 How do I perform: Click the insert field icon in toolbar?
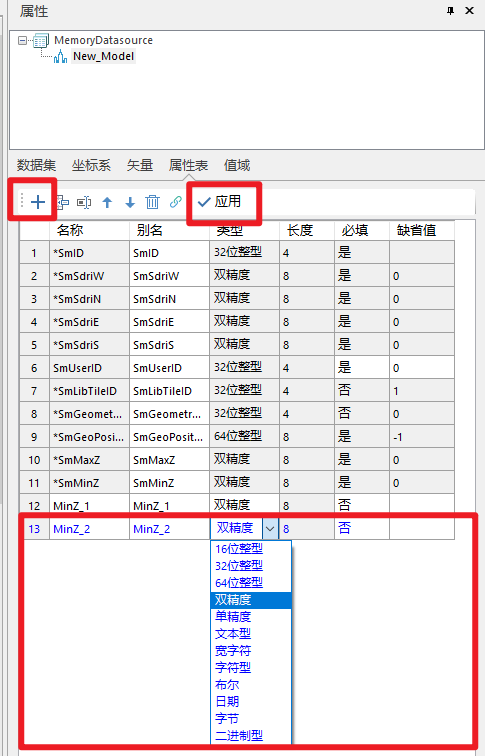[x=62, y=202]
